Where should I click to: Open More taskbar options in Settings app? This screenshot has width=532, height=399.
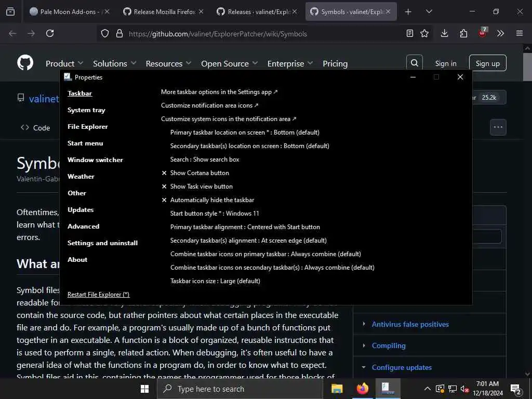(219, 92)
